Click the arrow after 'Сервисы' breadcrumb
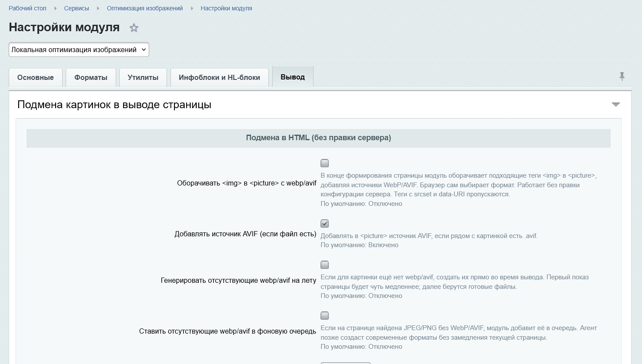 pyautogui.click(x=98, y=8)
